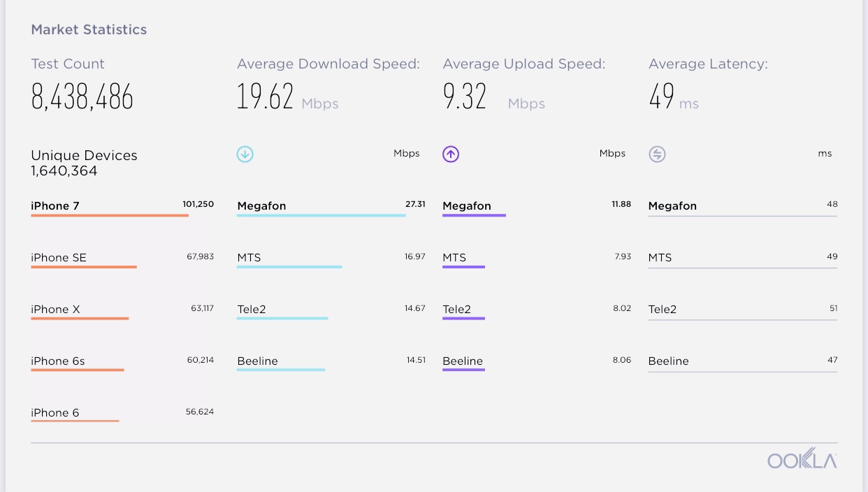Select iPhone SE device entry
The width and height of the screenshot is (868, 492).
(x=59, y=258)
